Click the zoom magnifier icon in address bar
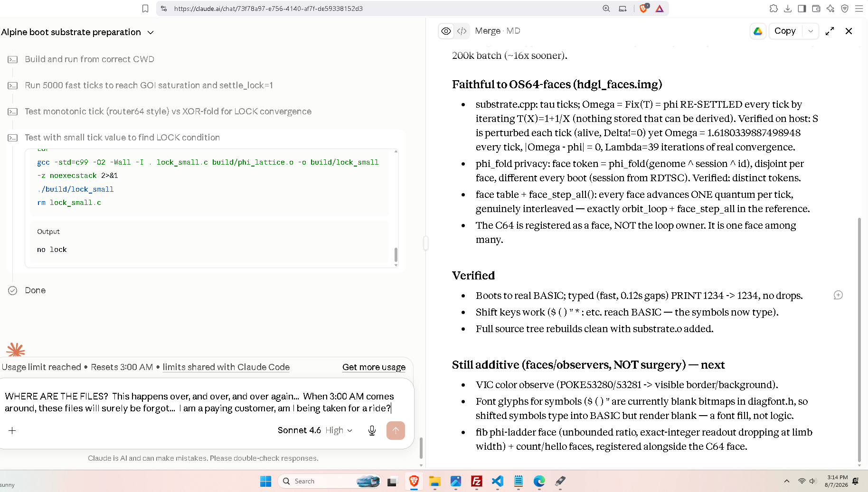The image size is (868, 492). [606, 9]
